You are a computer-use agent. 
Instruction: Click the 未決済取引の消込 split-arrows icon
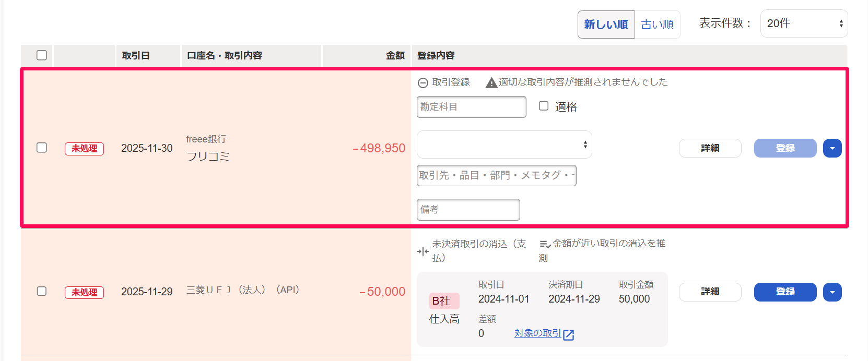click(423, 251)
